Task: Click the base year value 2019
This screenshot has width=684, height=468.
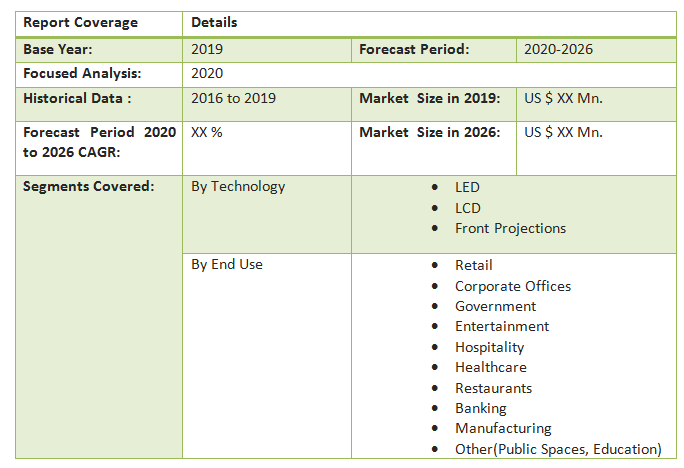Action: click(207, 49)
